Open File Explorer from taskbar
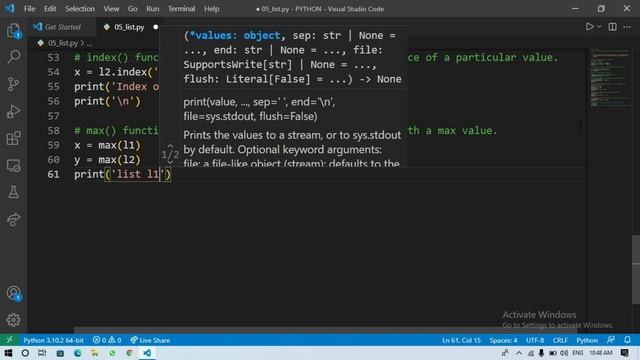 (x=95, y=353)
